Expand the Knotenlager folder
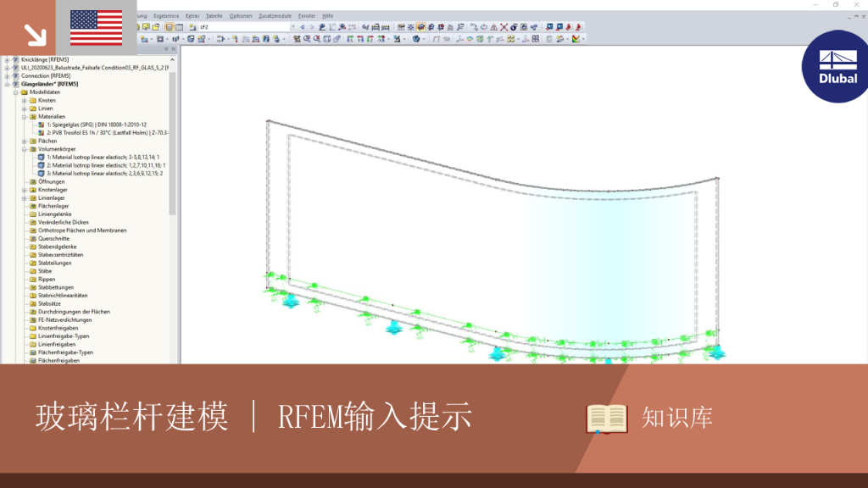 (25, 190)
